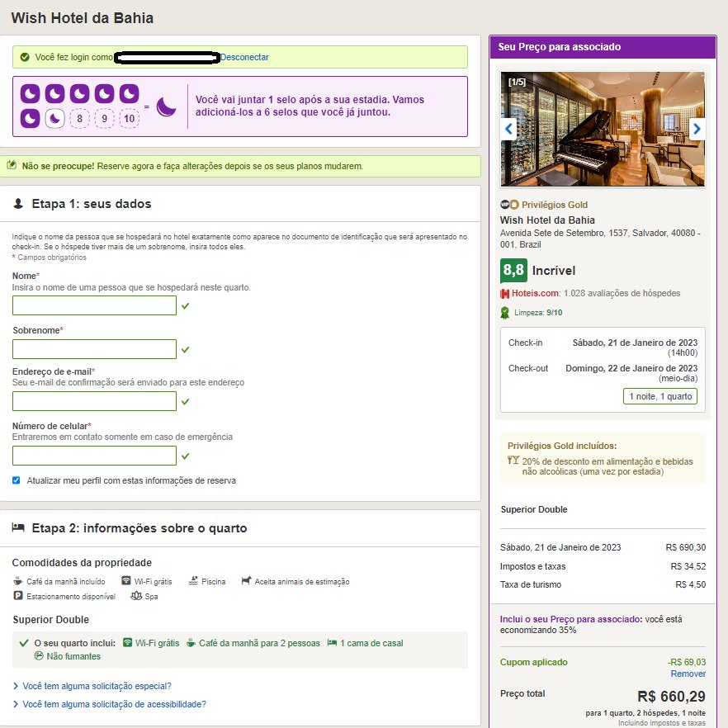This screenshot has width=728, height=728.
Task: Open the 1 noite, 1 quarto selector
Action: (659, 396)
